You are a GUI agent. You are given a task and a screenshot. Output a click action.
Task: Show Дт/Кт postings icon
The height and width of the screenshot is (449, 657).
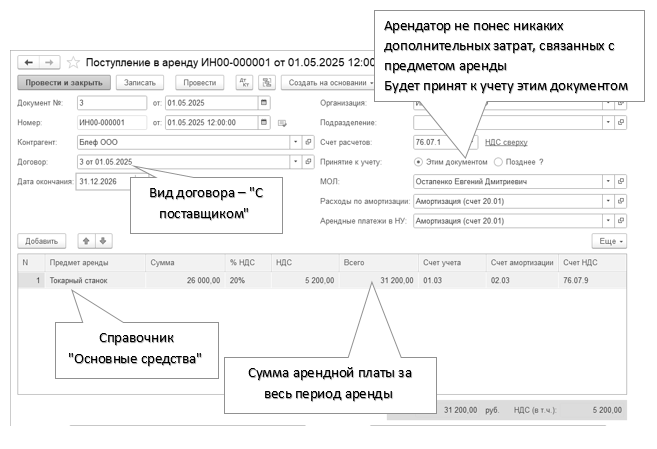[244, 83]
